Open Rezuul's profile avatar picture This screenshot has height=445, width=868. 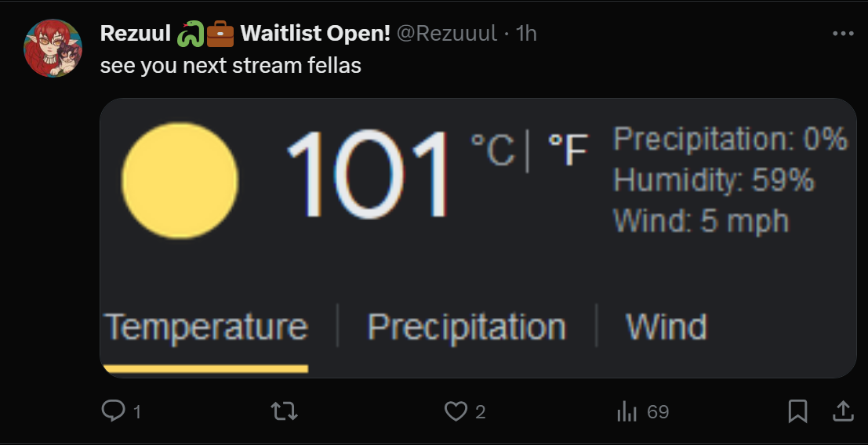[x=53, y=48]
